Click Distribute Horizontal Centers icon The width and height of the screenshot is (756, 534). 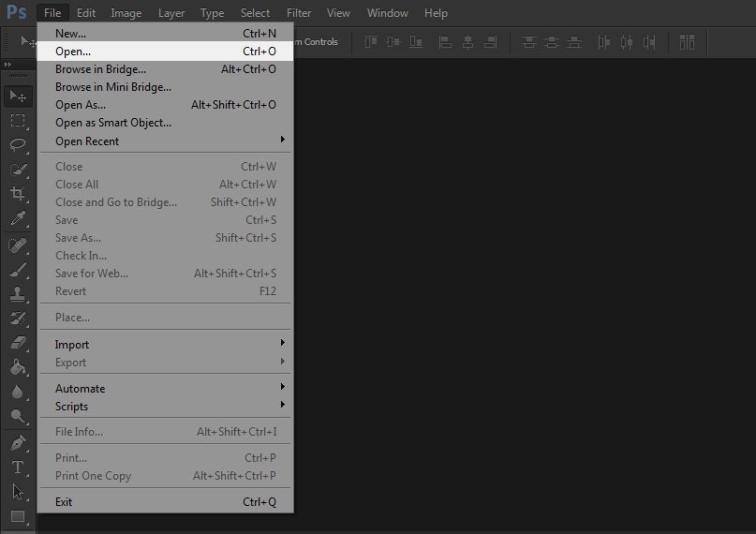click(627, 42)
